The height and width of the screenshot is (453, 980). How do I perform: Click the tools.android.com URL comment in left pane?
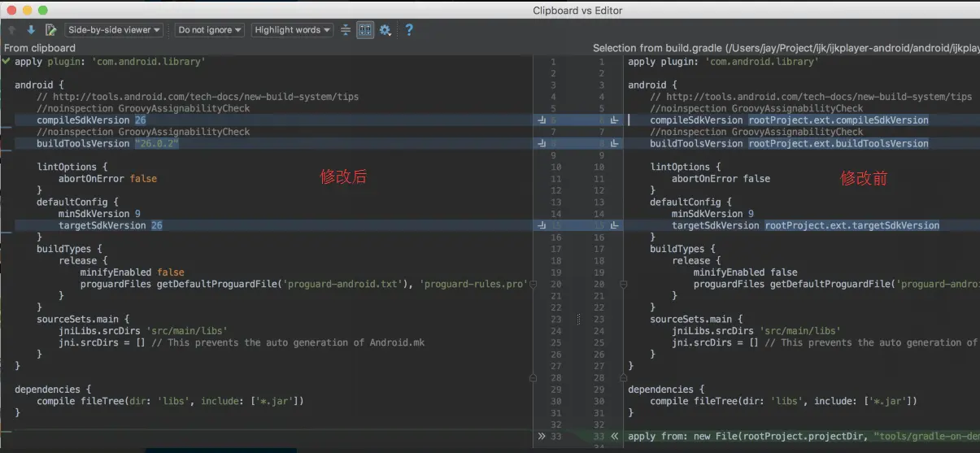[198, 97]
